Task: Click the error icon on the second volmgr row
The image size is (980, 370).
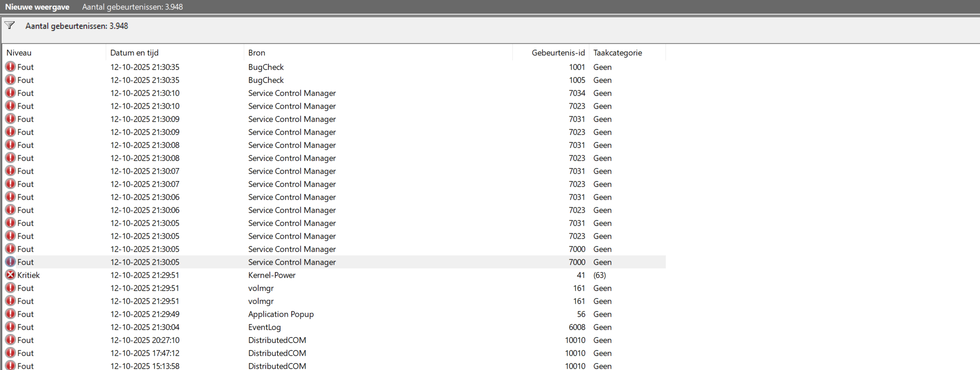Action: 11,301
